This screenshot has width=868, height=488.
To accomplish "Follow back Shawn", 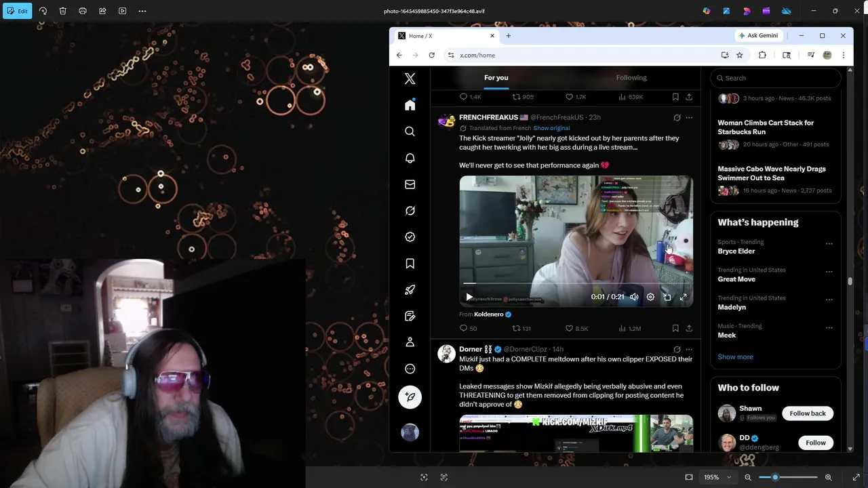I will pos(807,413).
